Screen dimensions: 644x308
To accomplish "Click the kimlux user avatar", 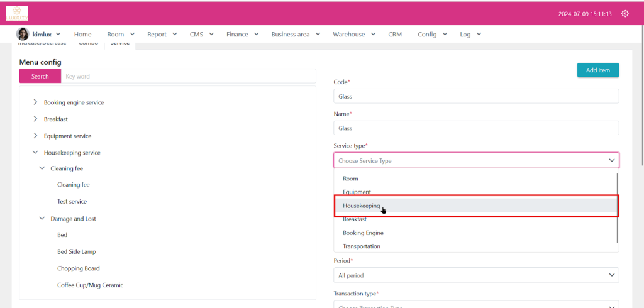I will pos(22,34).
